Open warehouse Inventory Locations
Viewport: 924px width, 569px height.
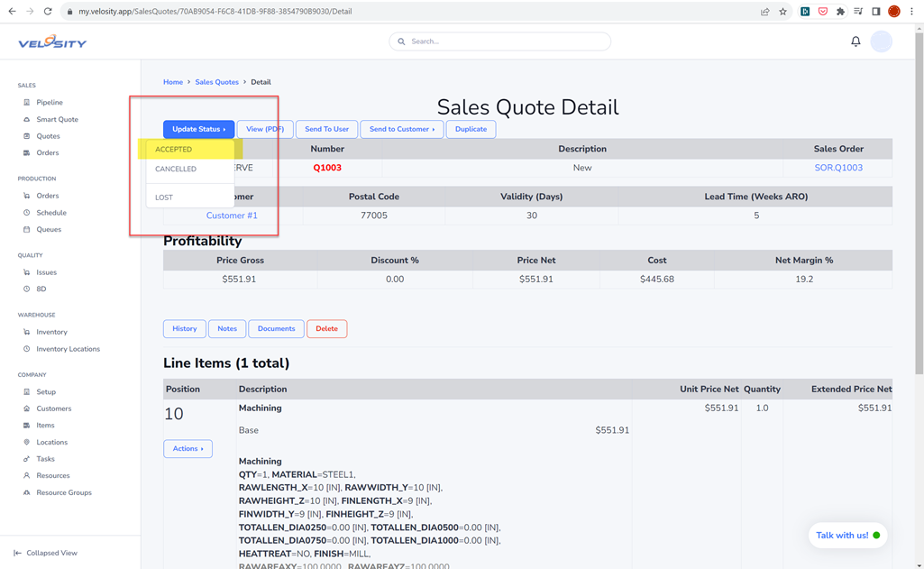pos(68,349)
